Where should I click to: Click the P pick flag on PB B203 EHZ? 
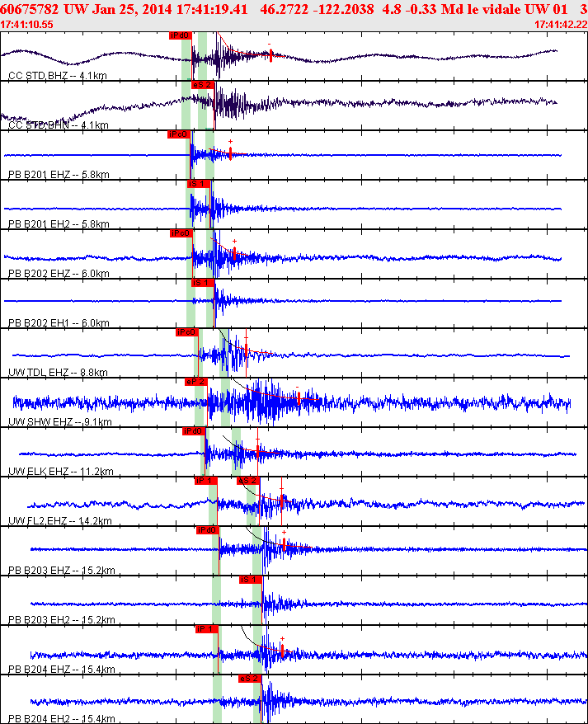click(207, 529)
